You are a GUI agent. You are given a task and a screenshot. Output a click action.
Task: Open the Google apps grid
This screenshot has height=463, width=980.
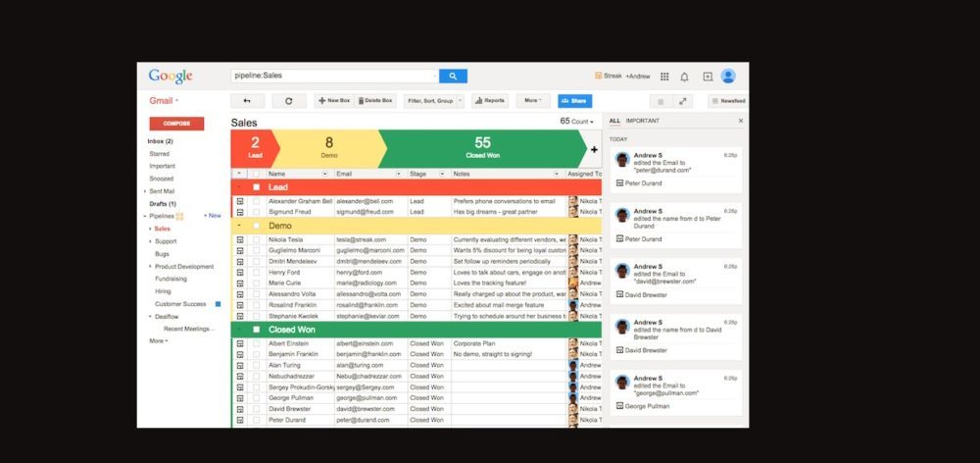pyautogui.click(x=664, y=77)
